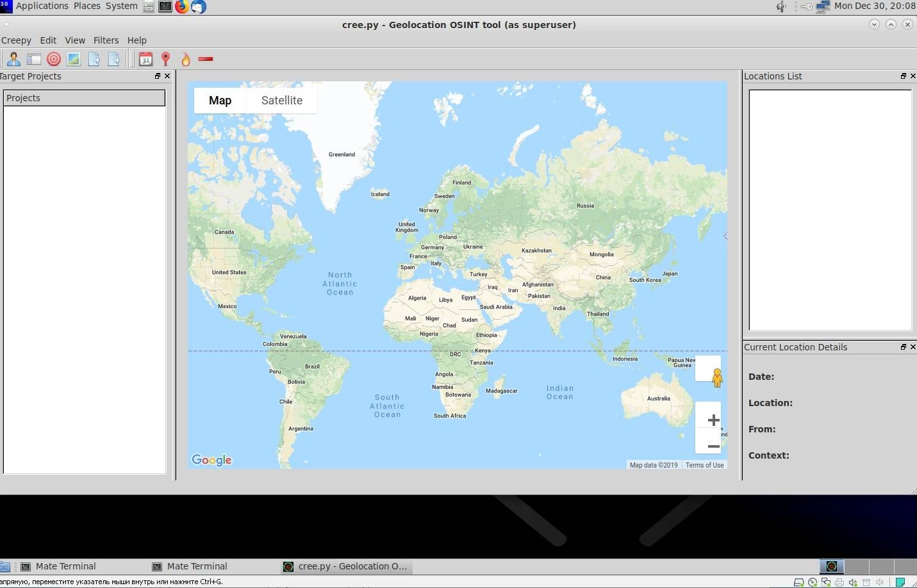Select cree.py taskbar window button
Viewport: 917px width, 588px height.
[x=346, y=566]
